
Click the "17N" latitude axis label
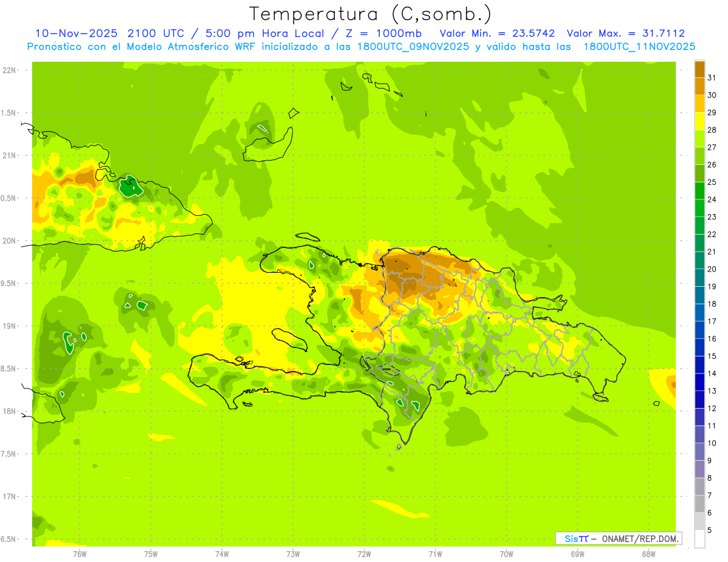point(10,497)
